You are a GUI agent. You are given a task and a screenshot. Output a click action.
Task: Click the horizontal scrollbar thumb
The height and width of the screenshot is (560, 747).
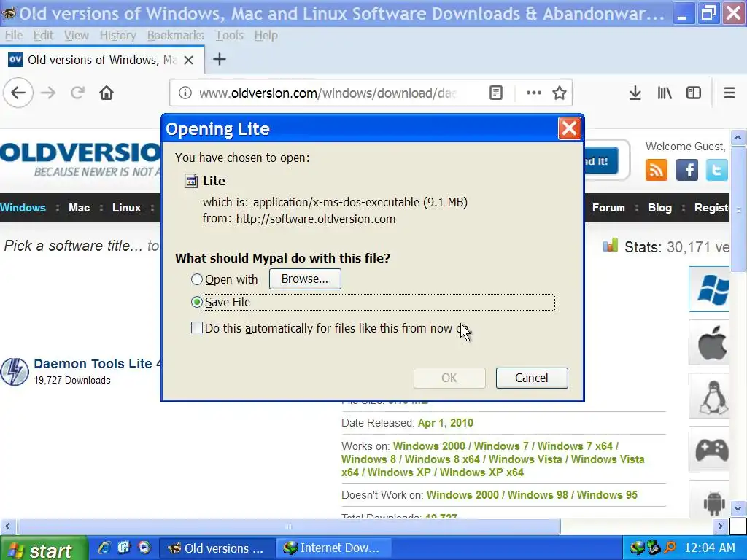(289, 526)
